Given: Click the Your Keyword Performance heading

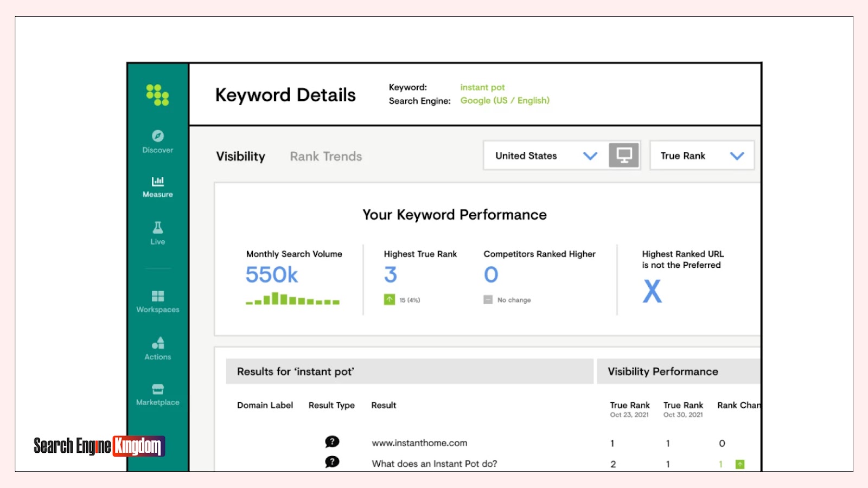Looking at the screenshot, I should (x=455, y=215).
